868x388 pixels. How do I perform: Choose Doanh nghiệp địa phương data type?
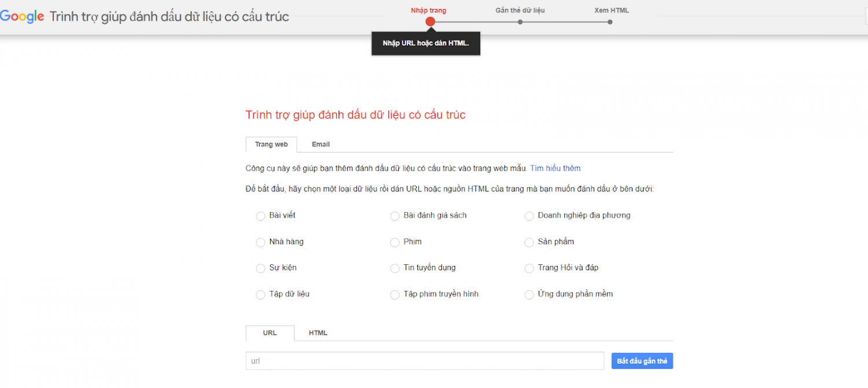[x=529, y=216]
